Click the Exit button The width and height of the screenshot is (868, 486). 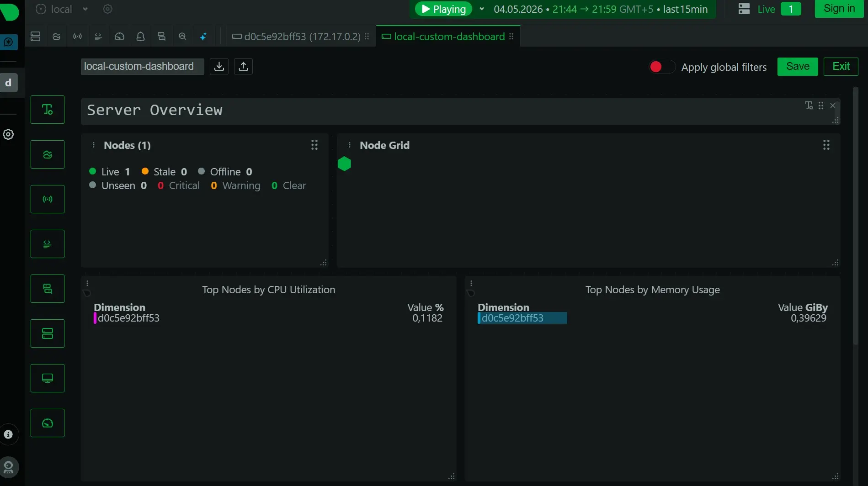point(841,67)
